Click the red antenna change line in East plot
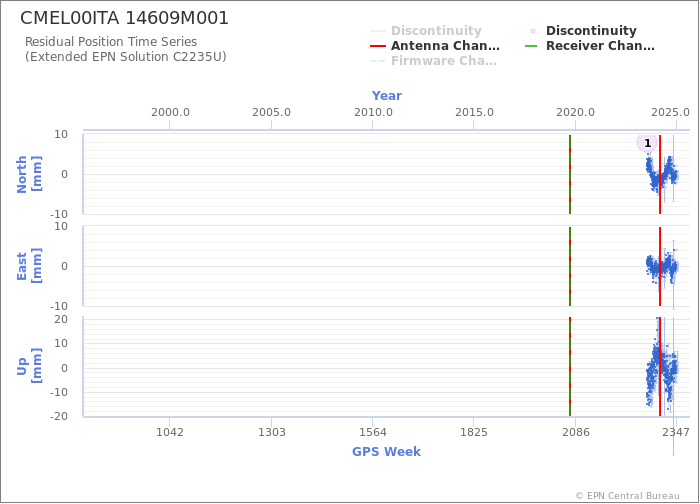Viewport: 700px width, 504px height. point(660,267)
